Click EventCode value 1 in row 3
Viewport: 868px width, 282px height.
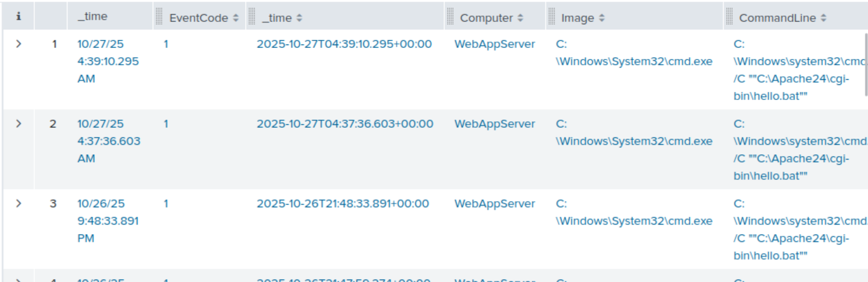tap(166, 203)
